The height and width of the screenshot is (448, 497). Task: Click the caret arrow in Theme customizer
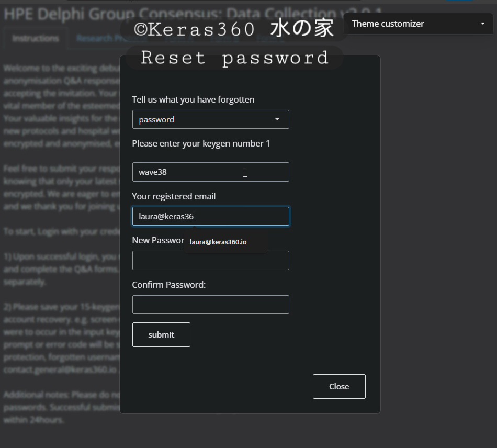click(x=482, y=24)
